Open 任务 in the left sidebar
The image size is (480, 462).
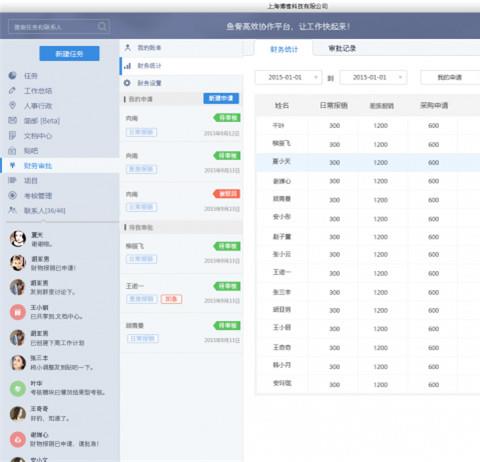(x=60, y=76)
